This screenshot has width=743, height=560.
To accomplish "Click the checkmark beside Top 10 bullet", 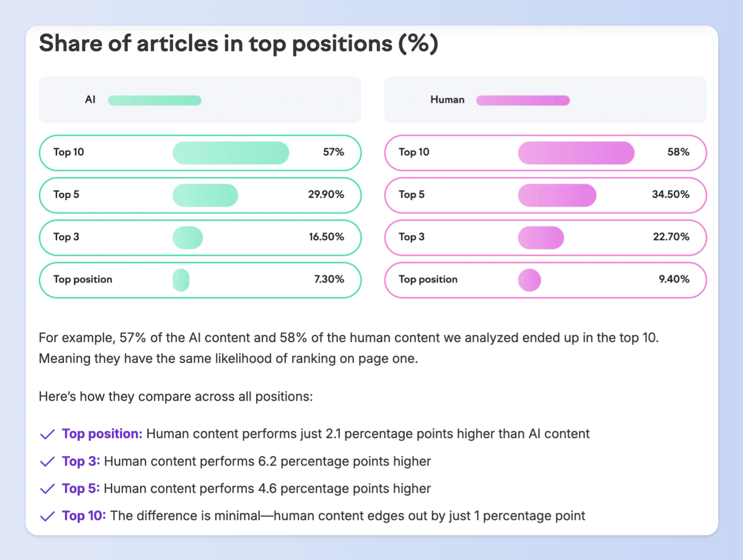I will point(47,516).
